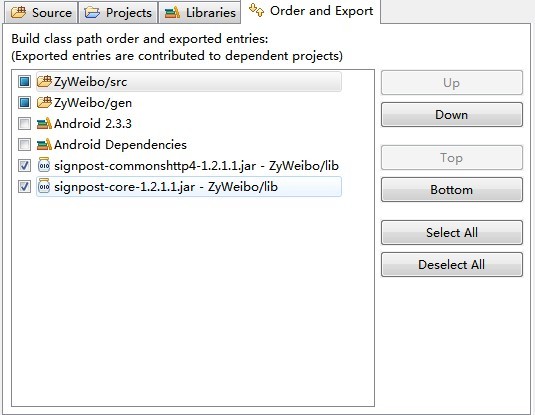535x415 pixels.
Task: Enable export for Android 2.3.3
Action: [24, 124]
